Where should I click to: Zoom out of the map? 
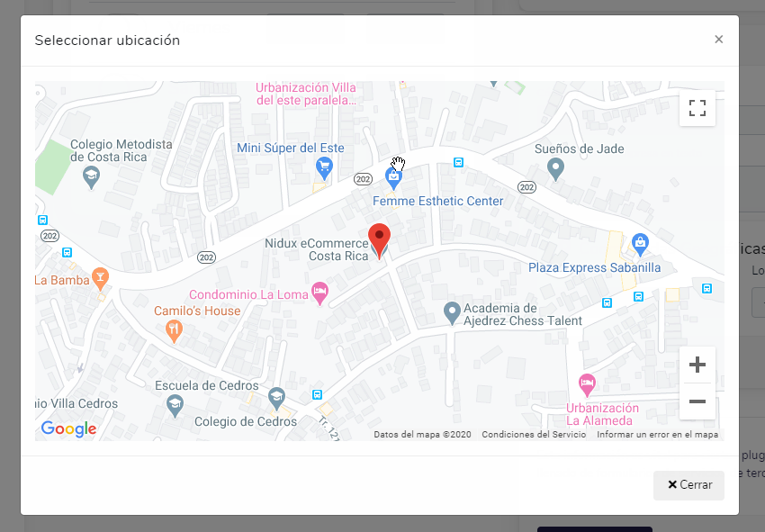point(697,401)
